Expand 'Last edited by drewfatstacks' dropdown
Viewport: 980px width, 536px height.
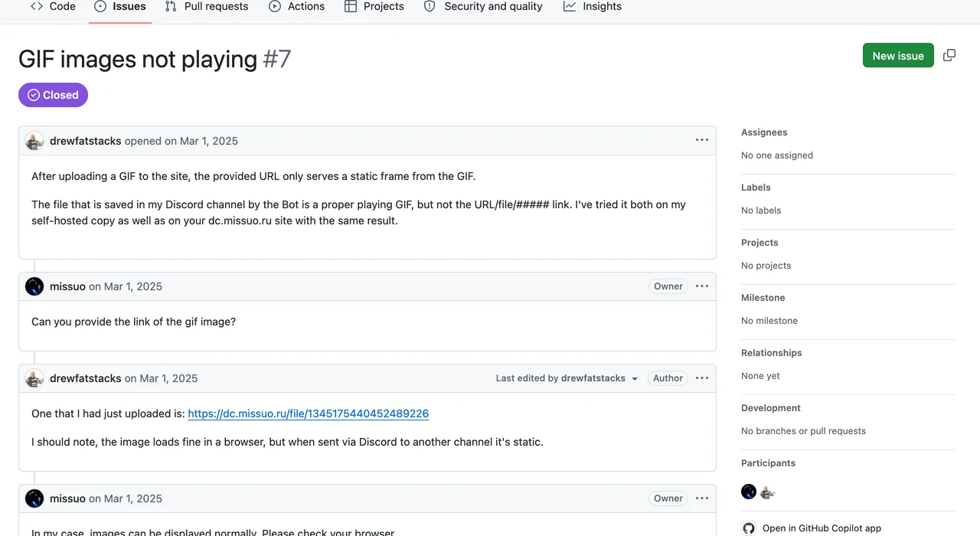[x=567, y=378]
